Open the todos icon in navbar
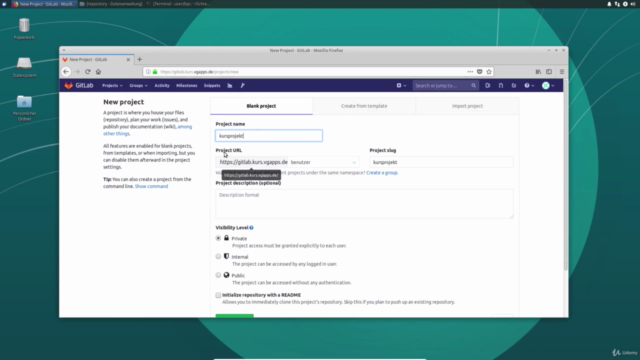640x360 pixels. click(514, 86)
